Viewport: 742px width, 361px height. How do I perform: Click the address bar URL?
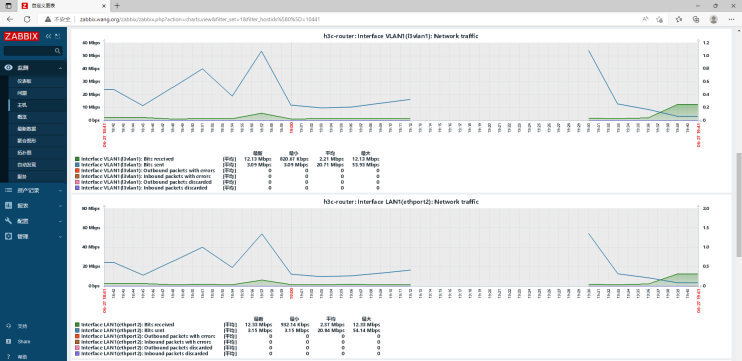[200, 19]
